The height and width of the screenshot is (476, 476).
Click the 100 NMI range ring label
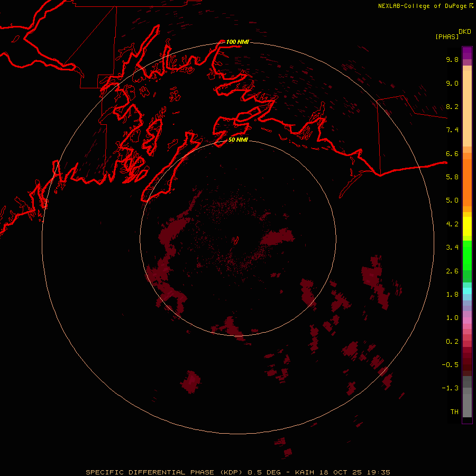tap(237, 42)
